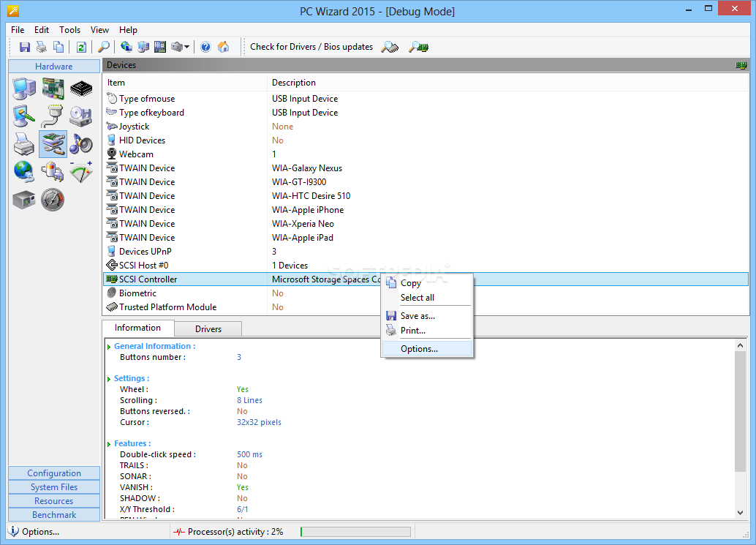756x545 pixels.
Task: Open the highlighted Devices icon
Action: point(53,143)
